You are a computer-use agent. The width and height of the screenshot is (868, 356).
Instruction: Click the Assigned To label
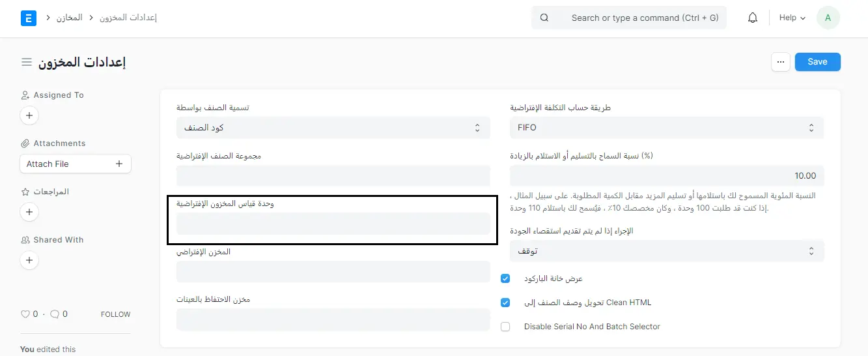[x=59, y=95]
